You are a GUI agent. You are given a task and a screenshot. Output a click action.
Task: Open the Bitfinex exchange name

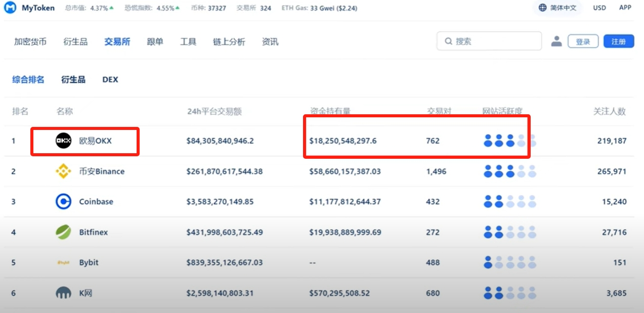click(x=94, y=232)
